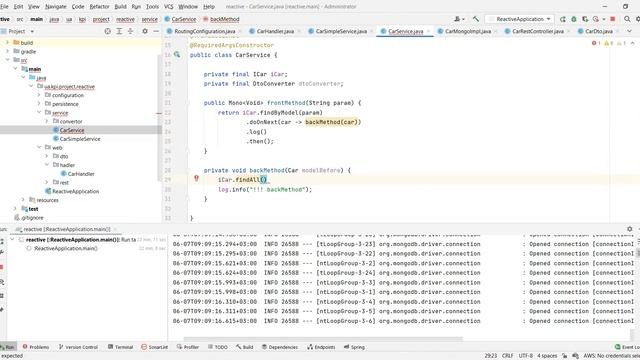Image resolution: width=640 pixels, height=360 pixels.
Task: Select .gitignore file in tree
Action: coord(32,218)
